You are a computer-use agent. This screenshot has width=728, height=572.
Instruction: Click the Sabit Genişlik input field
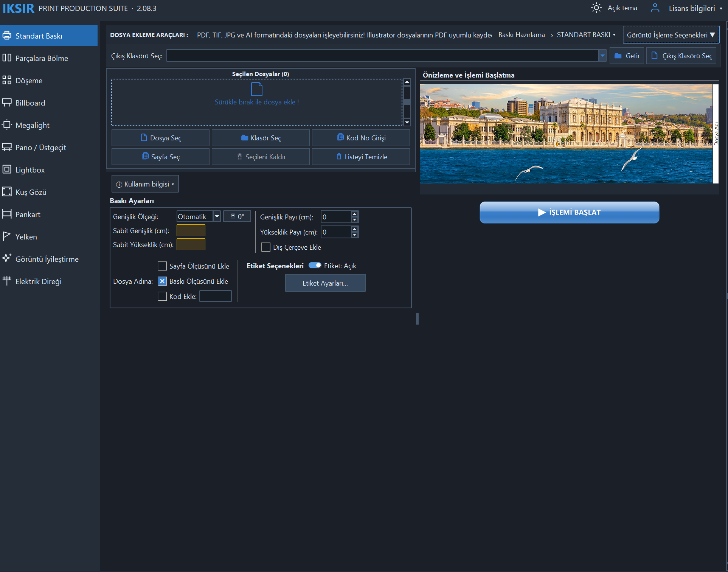pyautogui.click(x=191, y=230)
